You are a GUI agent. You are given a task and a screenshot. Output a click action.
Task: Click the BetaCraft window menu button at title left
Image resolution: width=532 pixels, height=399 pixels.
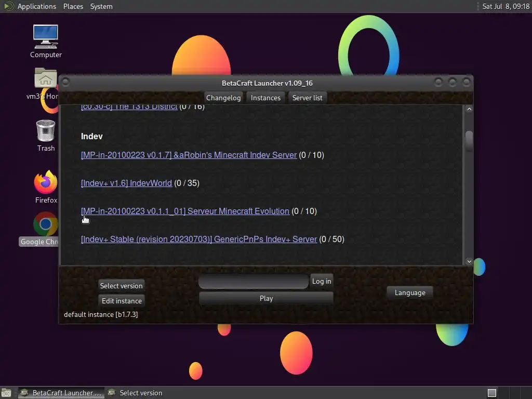coord(66,82)
